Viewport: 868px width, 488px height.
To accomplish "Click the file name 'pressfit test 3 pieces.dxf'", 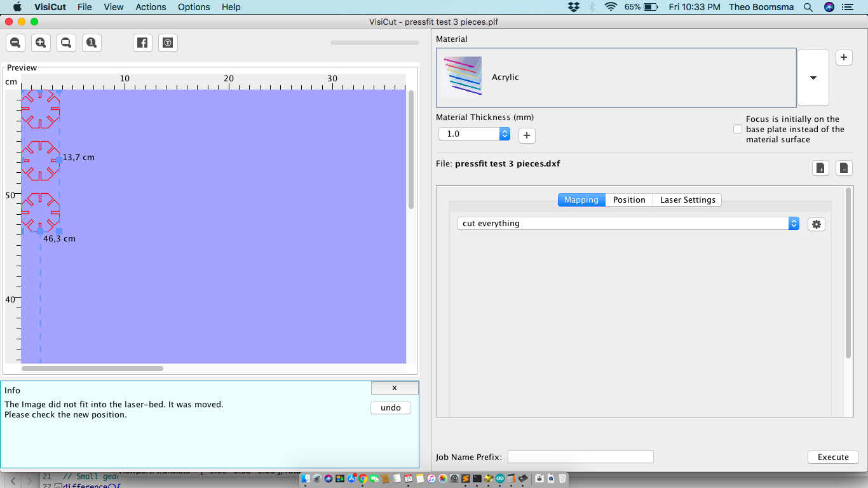I will pyautogui.click(x=508, y=163).
